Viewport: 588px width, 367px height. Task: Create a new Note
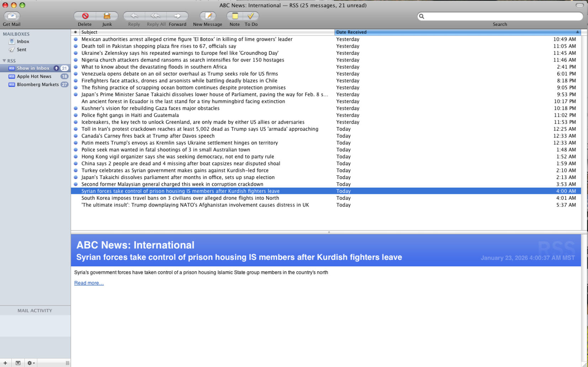[235, 16]
